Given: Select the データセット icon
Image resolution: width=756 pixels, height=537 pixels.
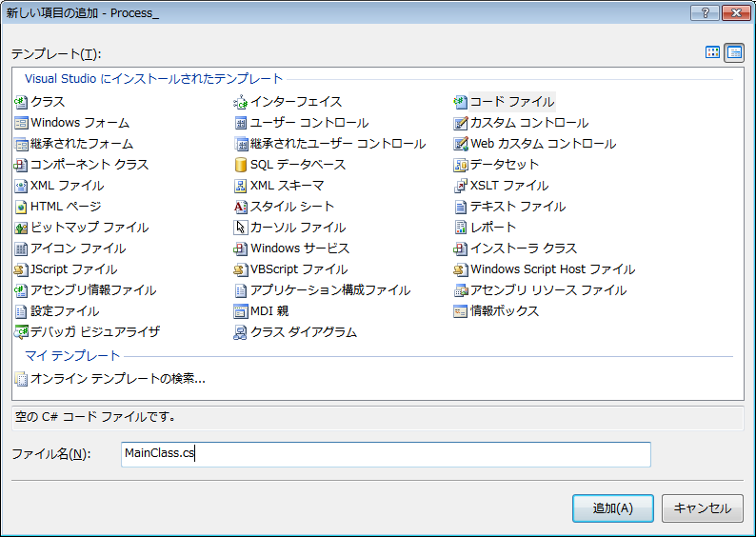Looking at the screenshot, I should [x=461, y=165].
